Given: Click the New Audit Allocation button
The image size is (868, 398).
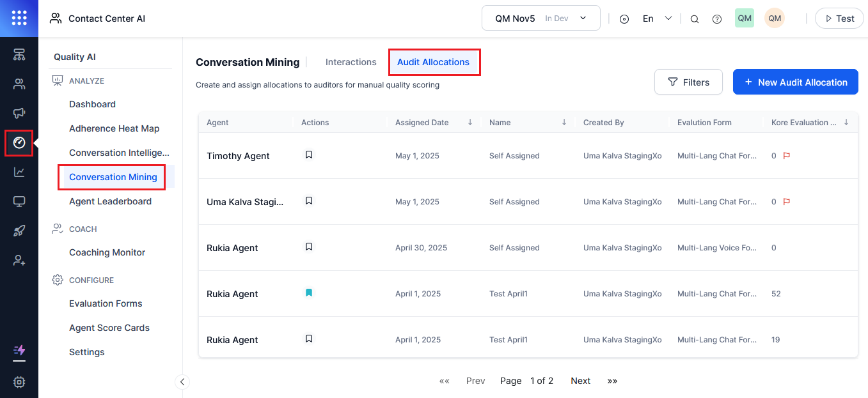Looking at the screenshot, I should point(795,82).
